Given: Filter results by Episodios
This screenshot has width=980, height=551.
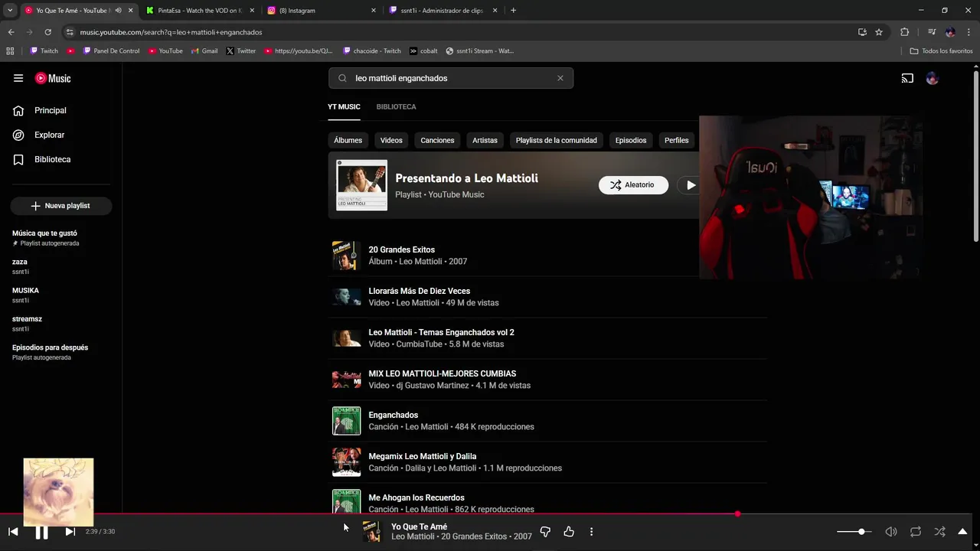Looking at the screenshot, I should click(631, 140).
